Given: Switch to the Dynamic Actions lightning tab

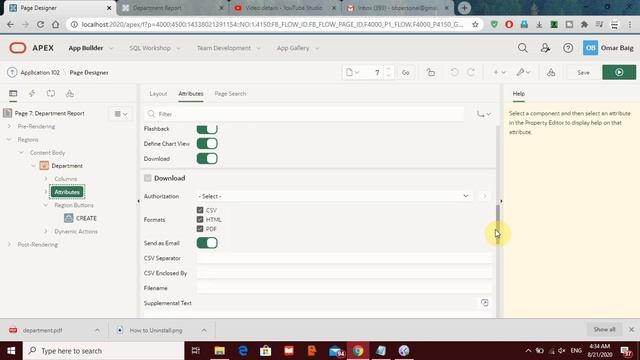Looking at the screenshot, I should click(32, 93).
